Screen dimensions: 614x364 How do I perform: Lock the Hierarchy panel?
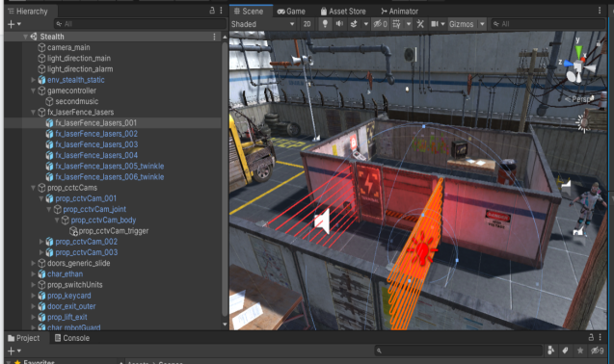212,11
